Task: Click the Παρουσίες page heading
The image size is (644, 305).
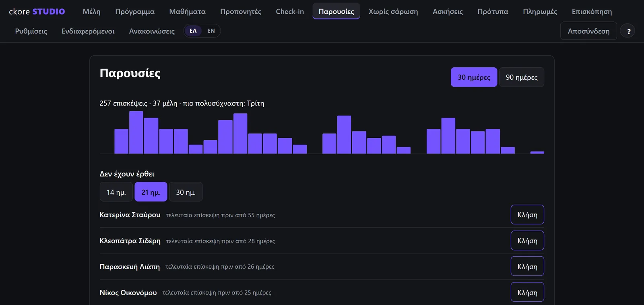Action: coord(130,73)
